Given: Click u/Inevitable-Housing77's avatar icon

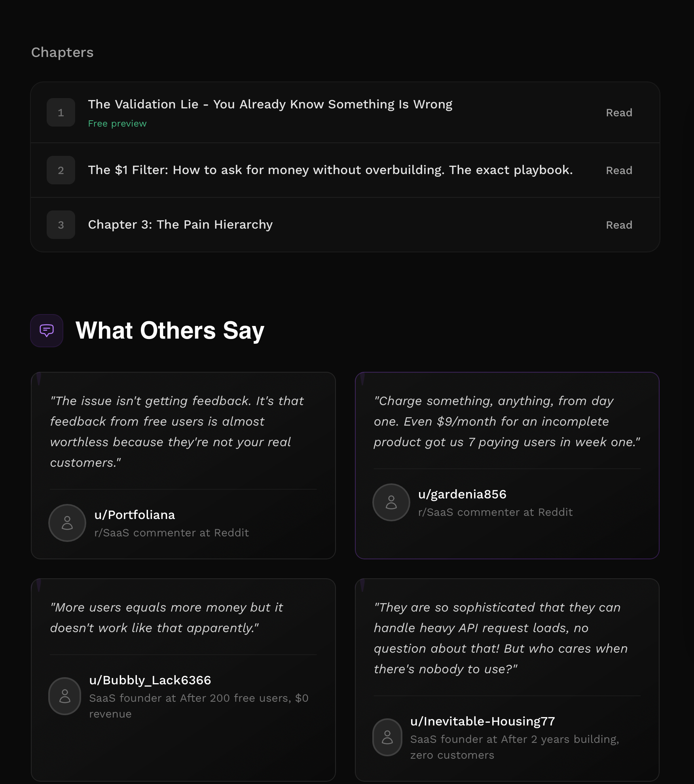Looking at the screenshot, I should point(387,737).
